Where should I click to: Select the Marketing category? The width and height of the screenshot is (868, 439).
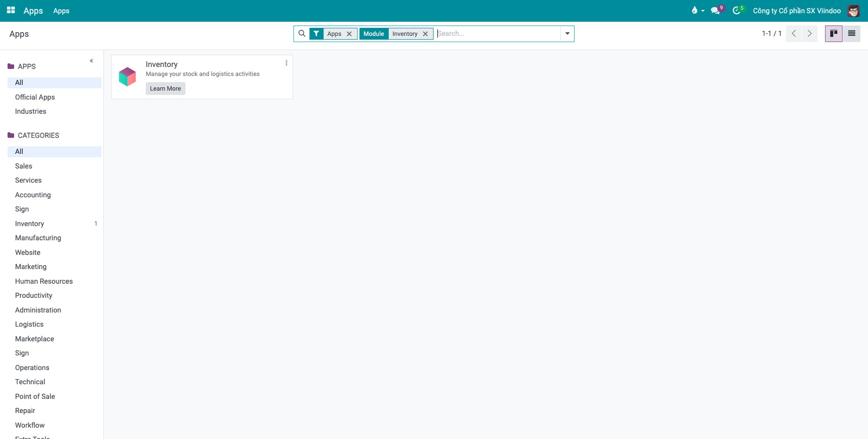tap(54, 267)
